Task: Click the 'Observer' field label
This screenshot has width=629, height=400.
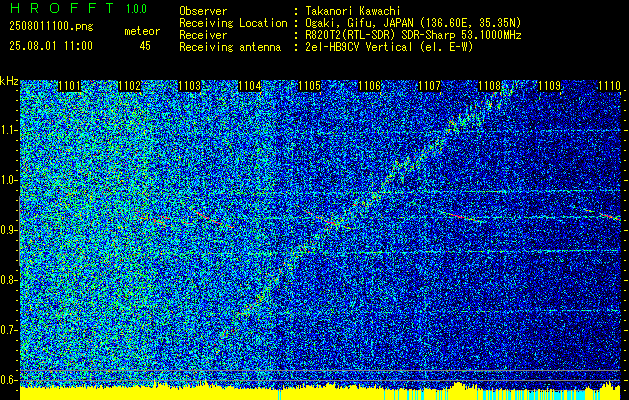Action: (203, 11)
